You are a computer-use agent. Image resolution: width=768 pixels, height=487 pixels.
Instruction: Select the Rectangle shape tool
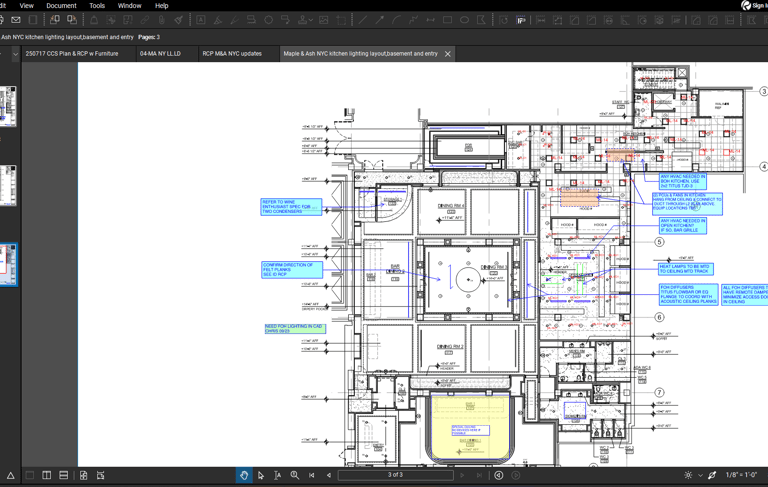[x=447, y=20]
